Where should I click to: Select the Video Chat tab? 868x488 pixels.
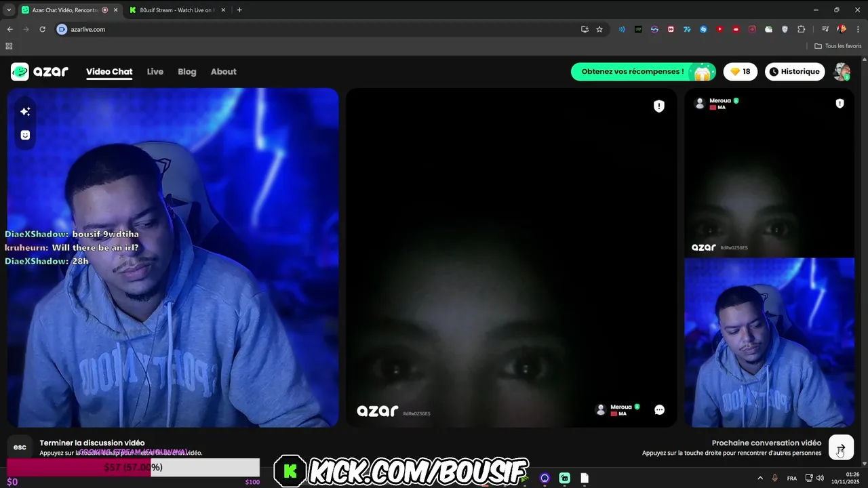109,72
